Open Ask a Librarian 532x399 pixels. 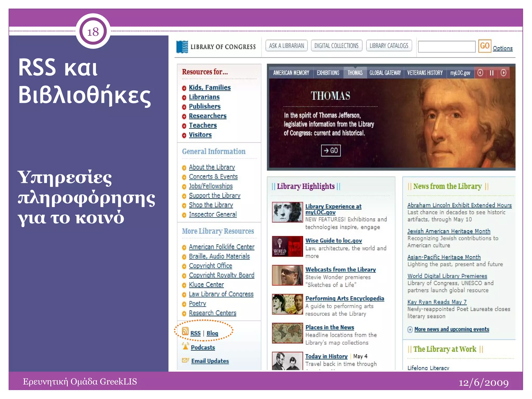[287, 46]
